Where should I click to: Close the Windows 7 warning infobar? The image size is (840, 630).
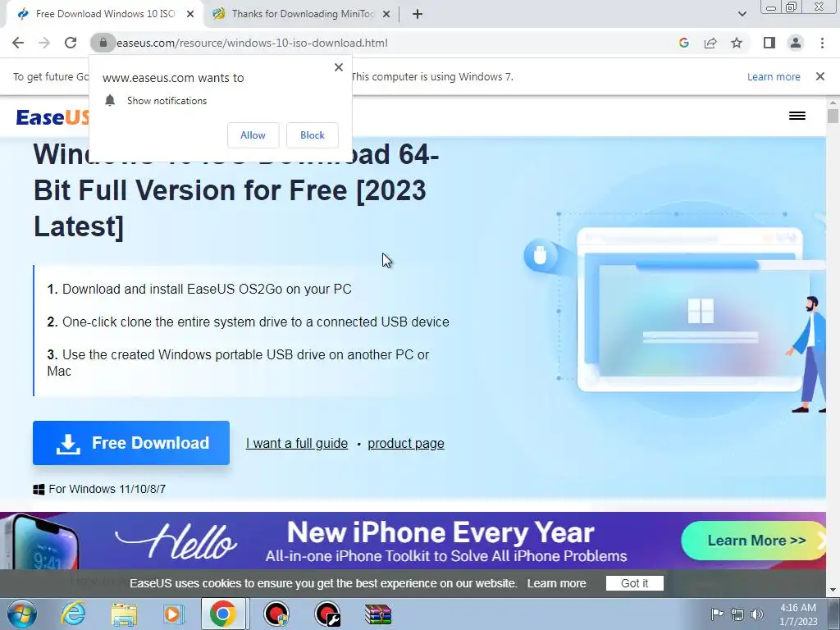click(x=820, y=76)
